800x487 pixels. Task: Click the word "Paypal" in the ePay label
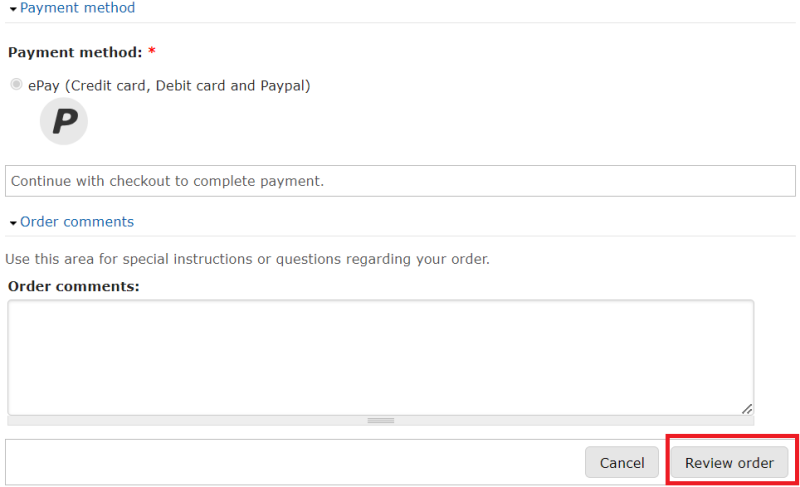[x=285, y=86]
